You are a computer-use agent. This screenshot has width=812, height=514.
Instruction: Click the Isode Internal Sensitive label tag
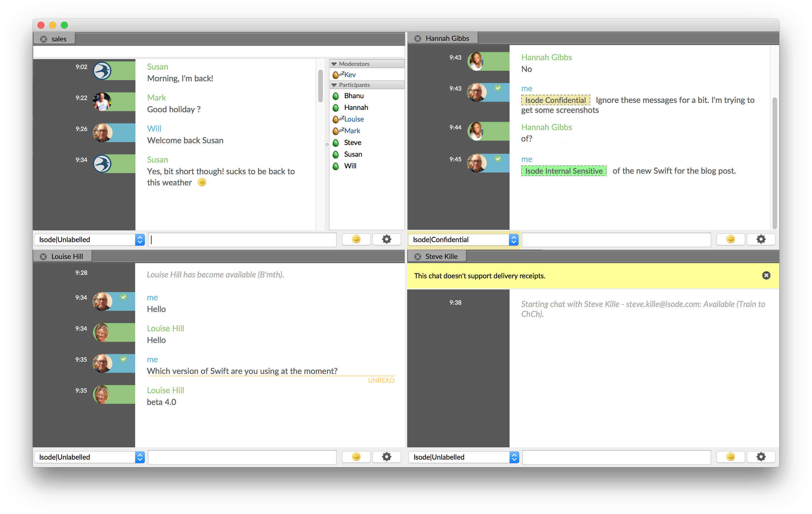click(x=564, y=171)
